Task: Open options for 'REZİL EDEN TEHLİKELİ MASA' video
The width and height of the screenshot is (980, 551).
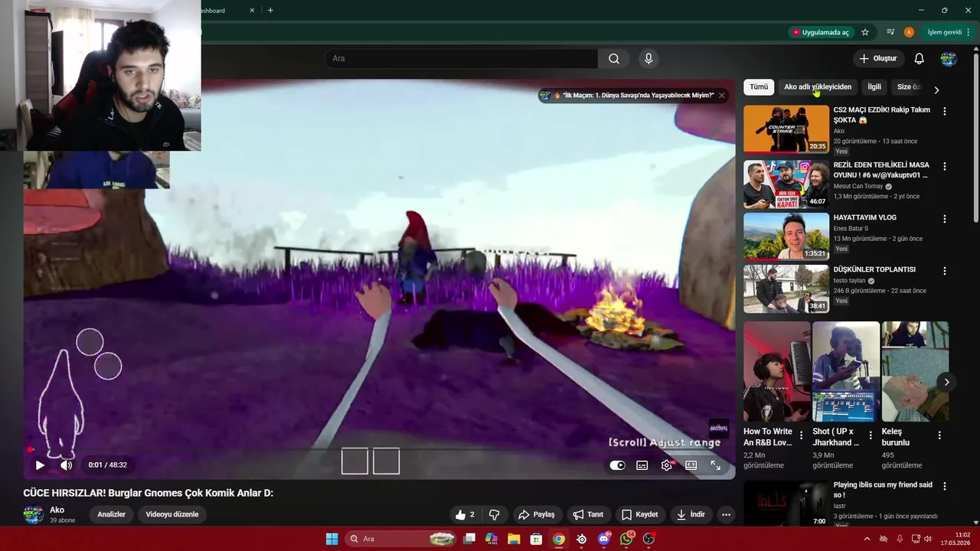Action: tap(945, 166)
